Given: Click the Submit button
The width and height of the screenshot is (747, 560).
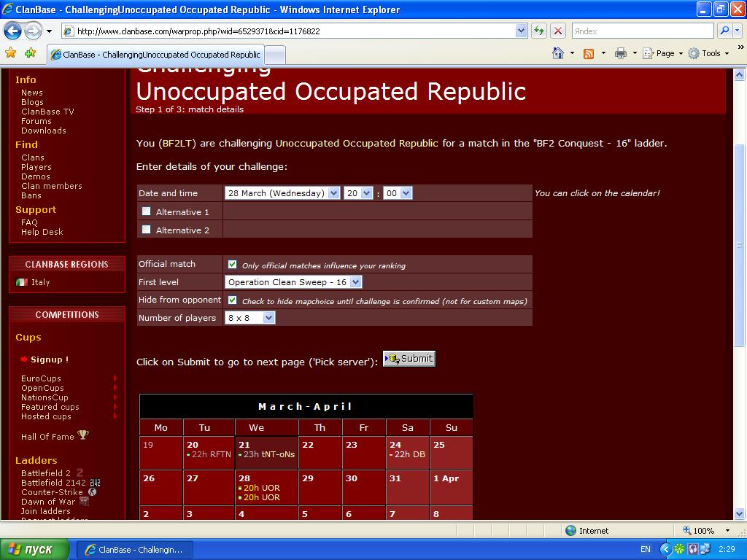Looking at the screenshot, I should 409,359.
